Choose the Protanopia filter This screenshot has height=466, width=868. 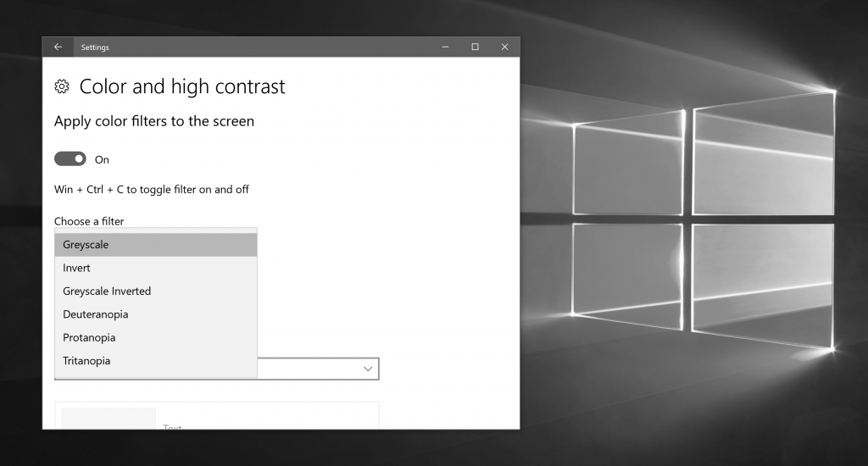[x=156, y=337]
